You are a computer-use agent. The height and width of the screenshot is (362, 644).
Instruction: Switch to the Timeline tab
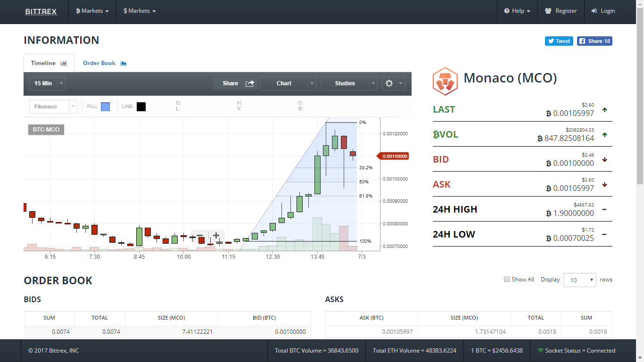point(49,63)
